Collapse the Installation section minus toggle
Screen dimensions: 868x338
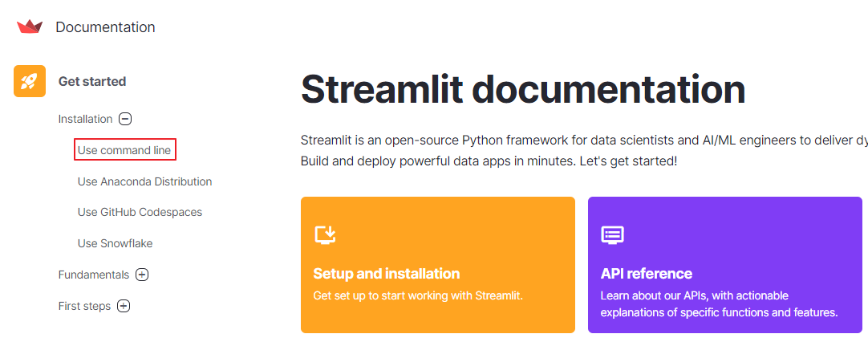pyautogui.click(x=126, y=119)
